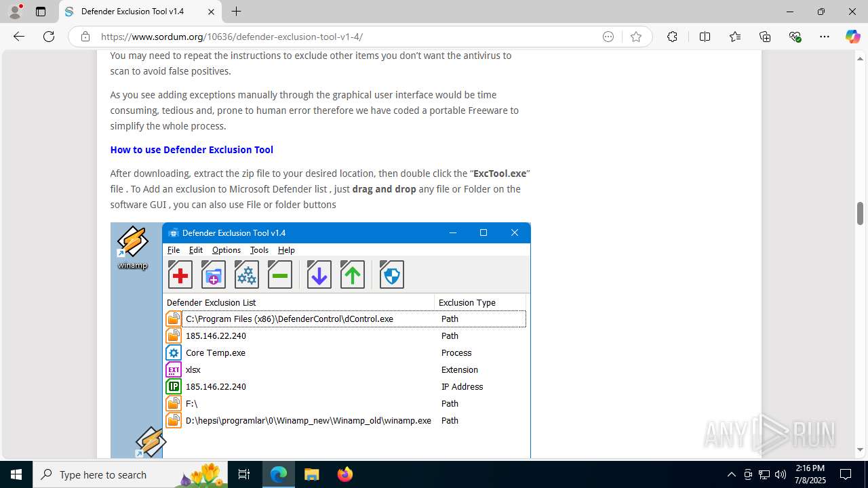868x488 pixels.
Task: Open tab actions menu icon
Action: (41, 12)
